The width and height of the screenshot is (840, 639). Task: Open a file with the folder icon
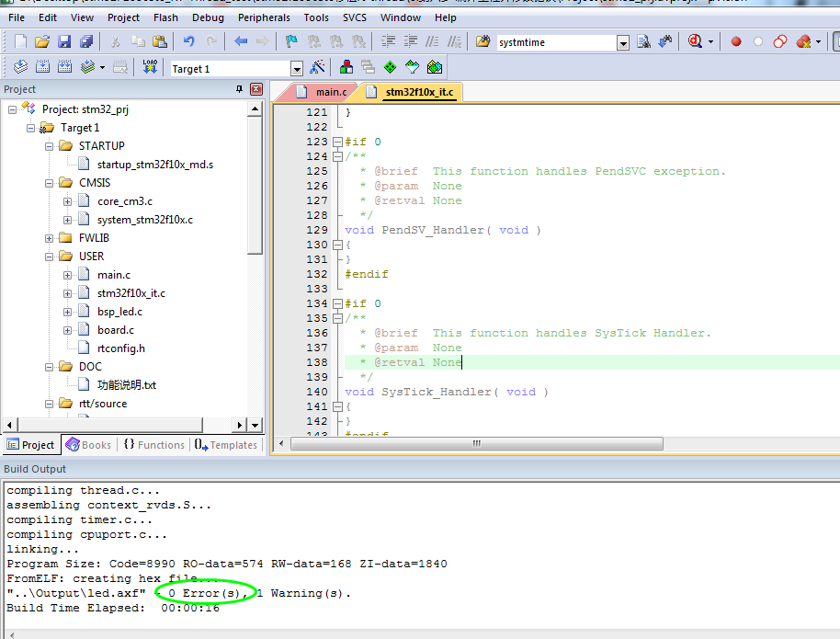click(42, 41)
